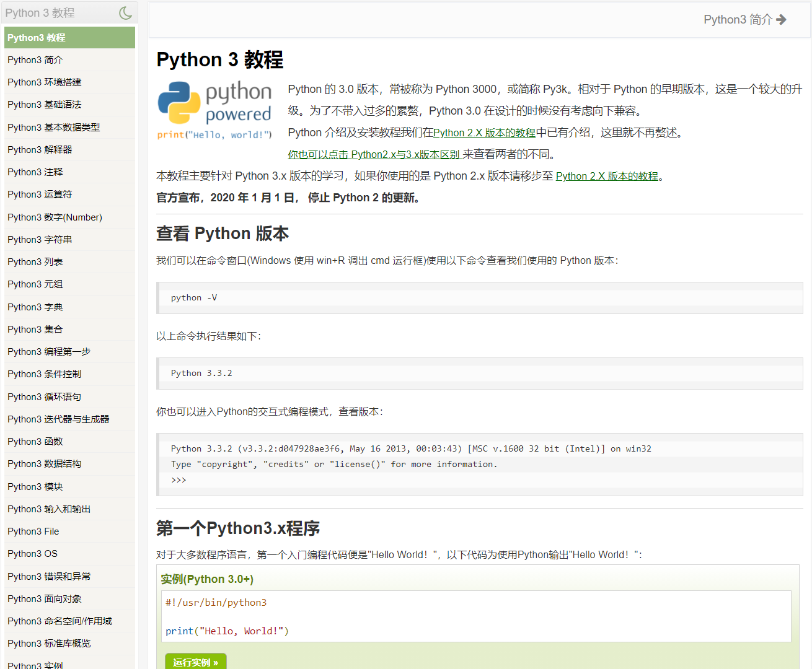Open Python2.x与3.x版本区别 link
The image size is (812, 669).
[x=374, y=154]
